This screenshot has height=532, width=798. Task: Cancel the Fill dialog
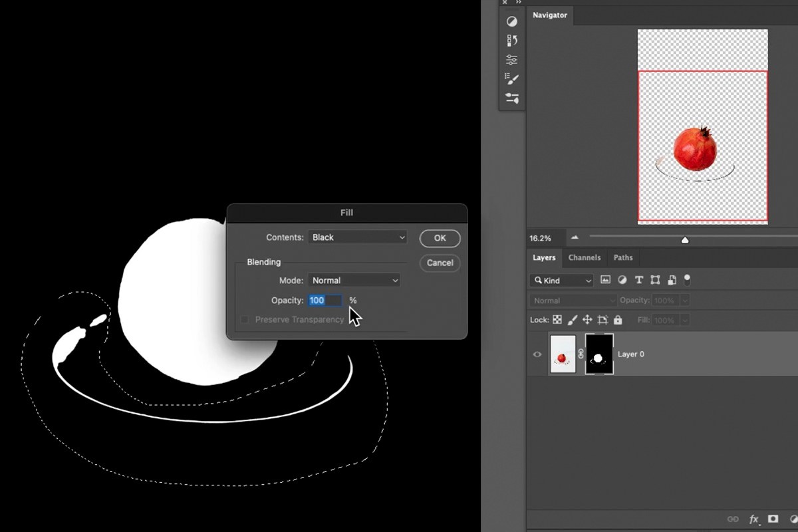coord(440,263)
